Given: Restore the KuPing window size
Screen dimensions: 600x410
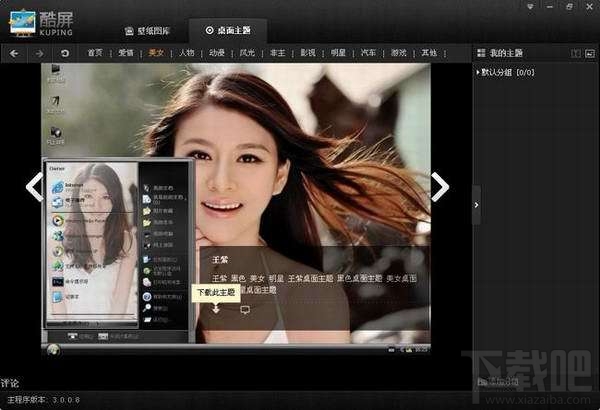Looking at the screenshot, I should pyautogui.click(x=569, y=7).
